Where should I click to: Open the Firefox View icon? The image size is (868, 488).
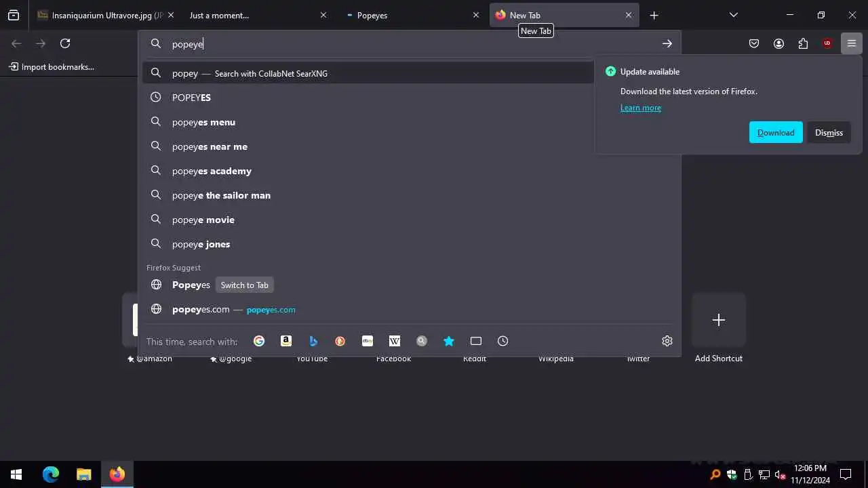14,15
